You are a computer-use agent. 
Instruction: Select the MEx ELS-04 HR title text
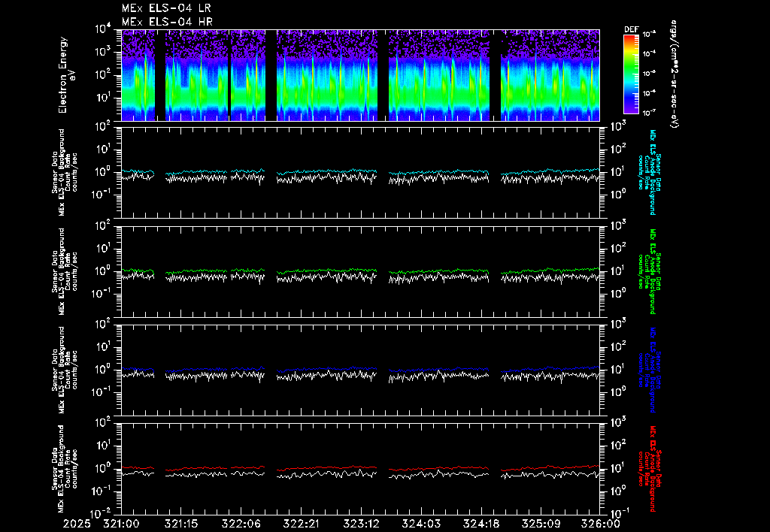pos(166,22)
